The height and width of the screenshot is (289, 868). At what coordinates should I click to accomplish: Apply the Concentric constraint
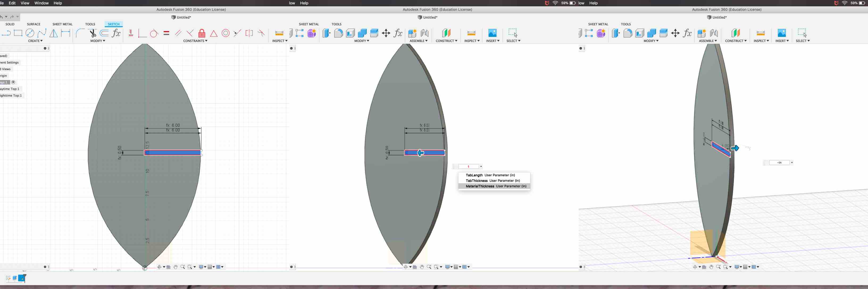point(226,33)
